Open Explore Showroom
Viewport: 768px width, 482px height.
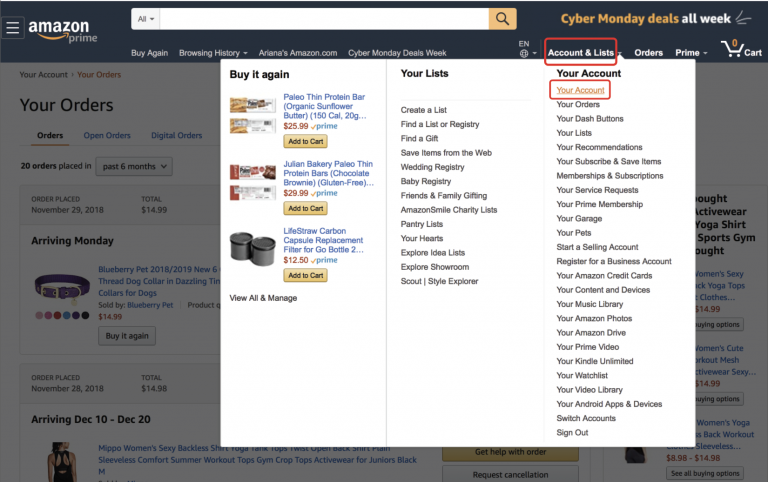435,267
